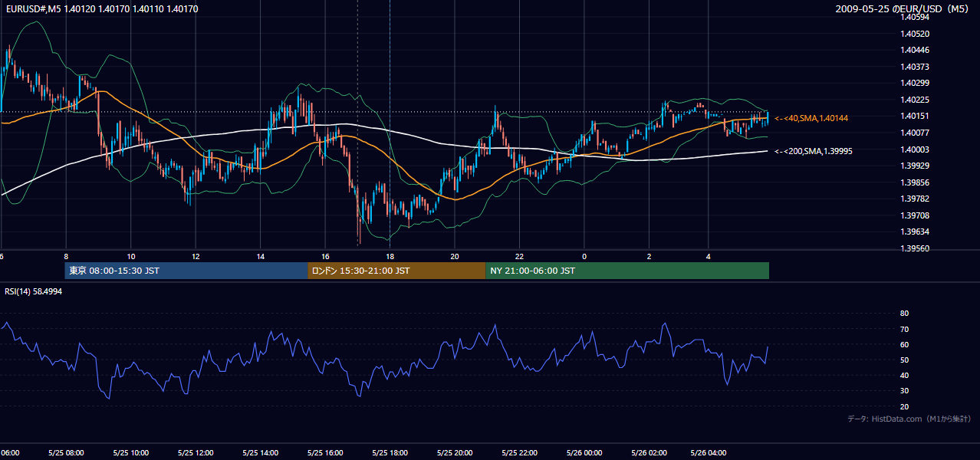
Task: Click the HistData.com data source credit
Action: click(x=909, y=419)
